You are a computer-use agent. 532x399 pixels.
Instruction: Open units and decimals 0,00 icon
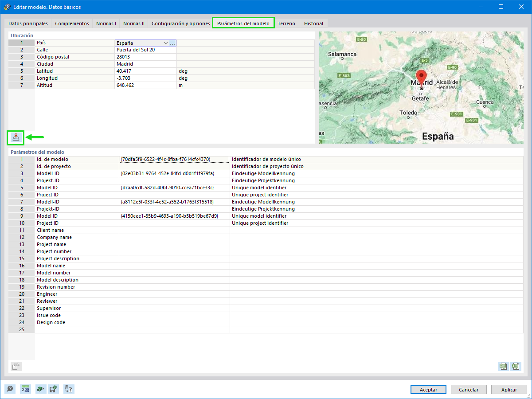pyautogui.click(x=25, y=389)
